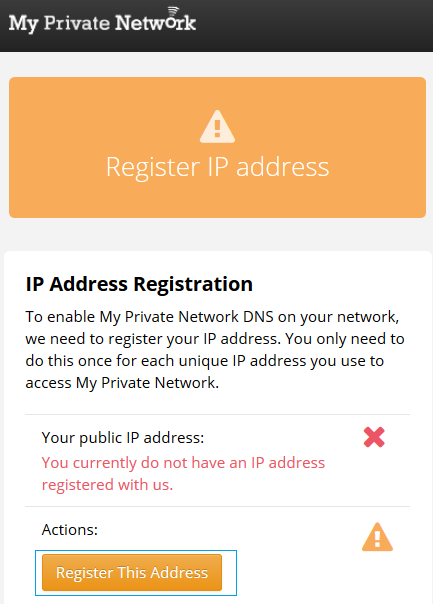433x604 pixels.
Task: Select the Register IP address banner heading
Action: 218,168
